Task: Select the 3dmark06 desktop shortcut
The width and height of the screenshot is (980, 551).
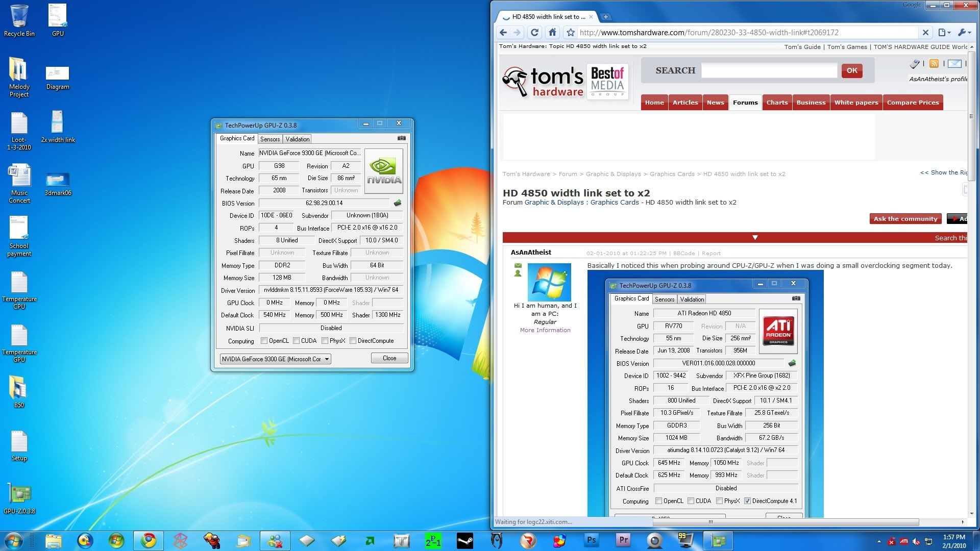Action: coord(58,184)
